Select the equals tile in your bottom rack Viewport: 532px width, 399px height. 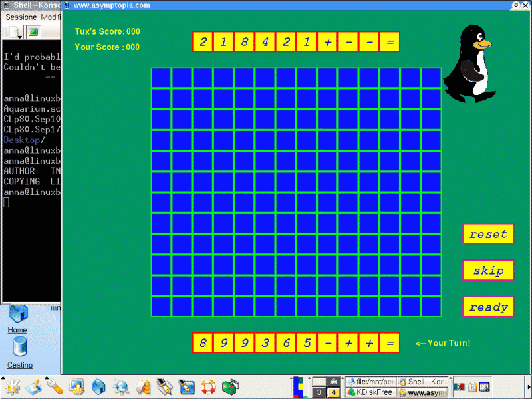(390, 343)
